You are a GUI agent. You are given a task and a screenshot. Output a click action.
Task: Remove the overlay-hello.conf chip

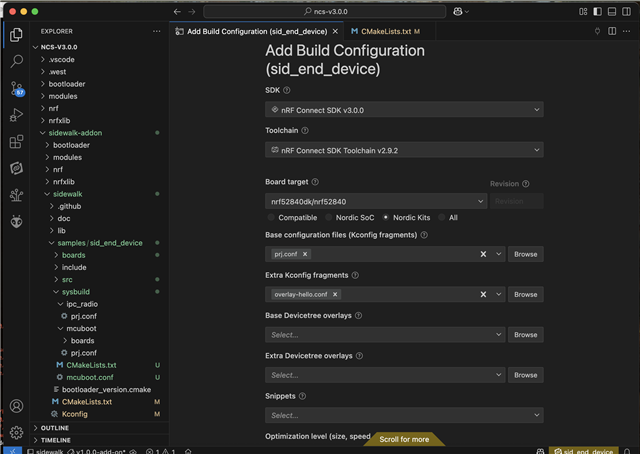(335, 294)
